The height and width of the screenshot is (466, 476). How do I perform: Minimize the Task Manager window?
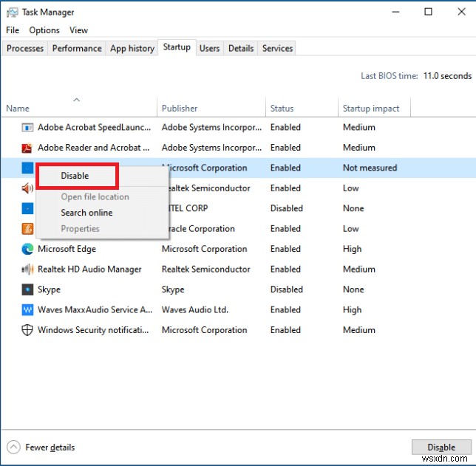point(395,12)
